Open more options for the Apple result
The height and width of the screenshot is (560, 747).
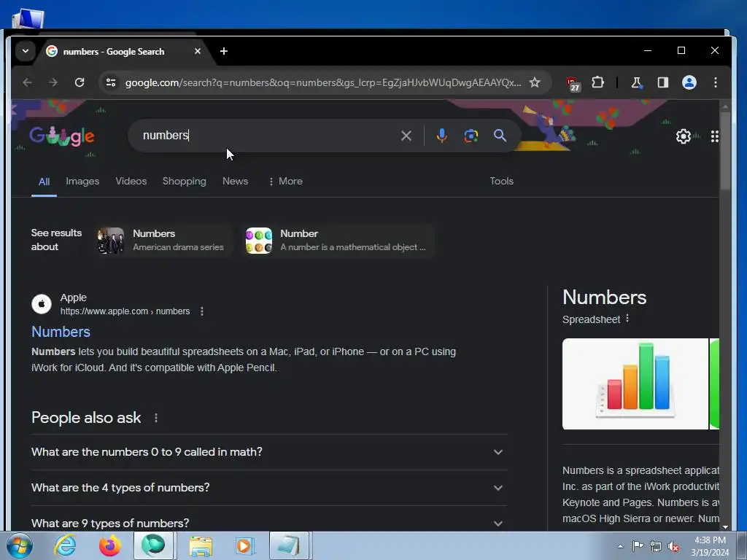coord(202,311)
